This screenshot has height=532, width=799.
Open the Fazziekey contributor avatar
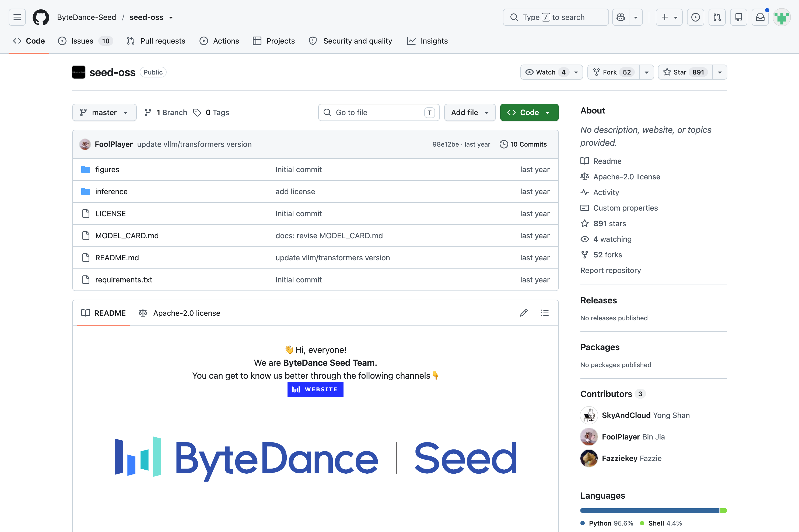click(589, 458)
